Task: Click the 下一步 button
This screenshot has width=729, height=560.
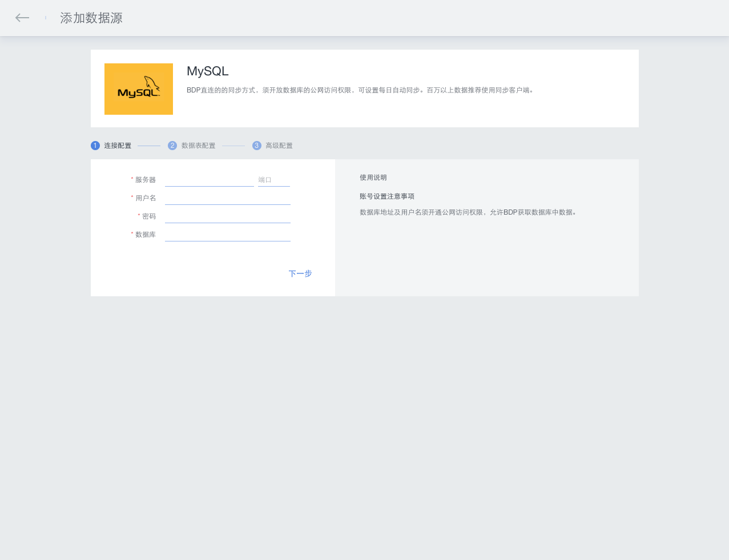Action: [x=300, y=274]
